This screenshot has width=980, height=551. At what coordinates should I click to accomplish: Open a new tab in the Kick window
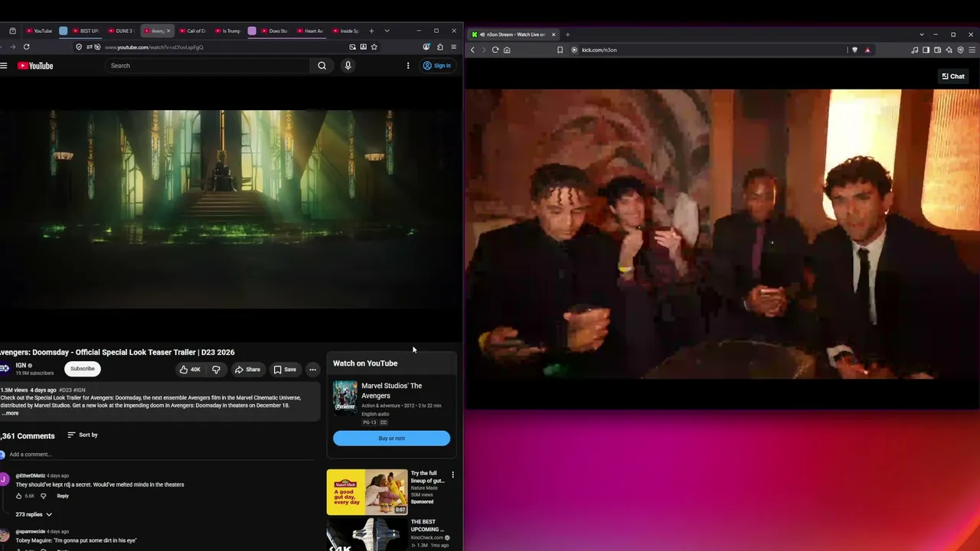coord(567,34)
